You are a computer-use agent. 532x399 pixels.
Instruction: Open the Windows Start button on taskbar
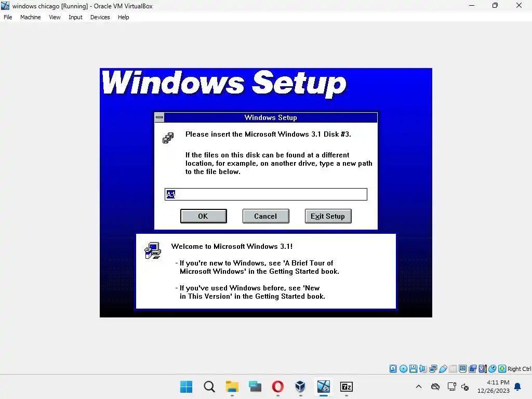[x=186, y=387]
